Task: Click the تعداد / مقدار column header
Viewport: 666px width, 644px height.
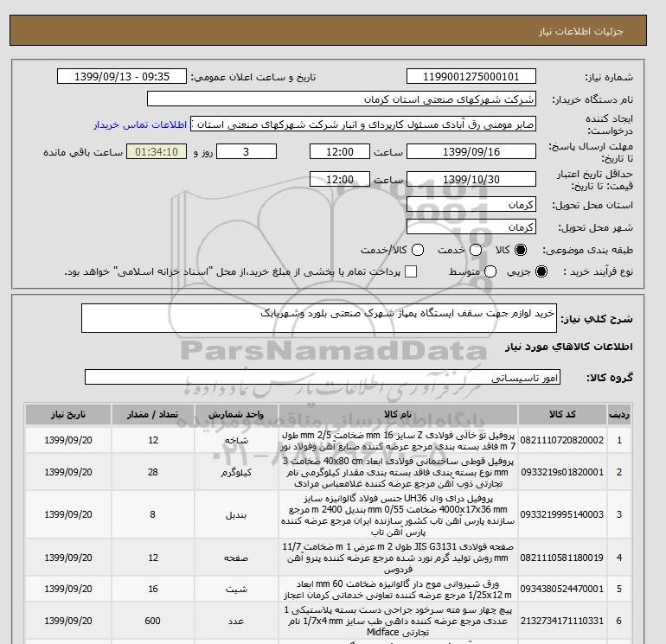Action: tap(153, 414)
